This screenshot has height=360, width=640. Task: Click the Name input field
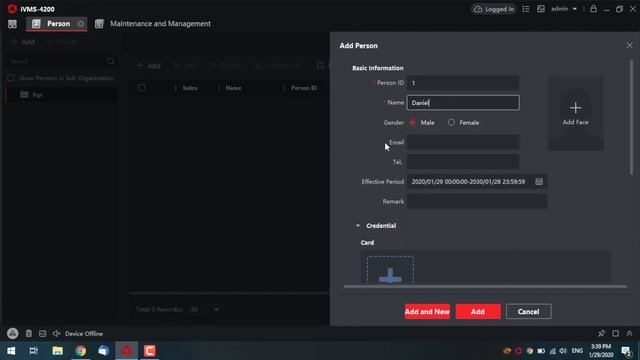coord(463,103)
